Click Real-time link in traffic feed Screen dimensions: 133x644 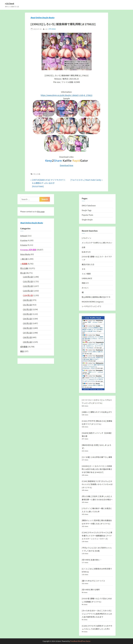[86, 389]
